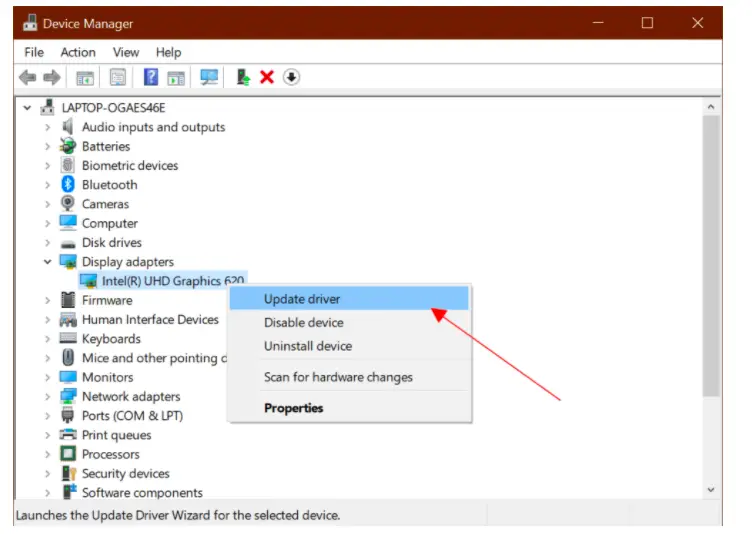The width and height of the screenshot is (752, 534).
Task: Click the Keyboards icon
Action: pos(68,338)
